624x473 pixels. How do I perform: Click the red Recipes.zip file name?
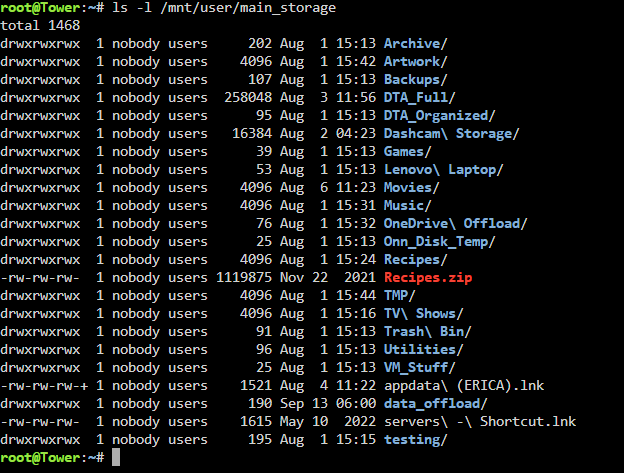[428, 277]
